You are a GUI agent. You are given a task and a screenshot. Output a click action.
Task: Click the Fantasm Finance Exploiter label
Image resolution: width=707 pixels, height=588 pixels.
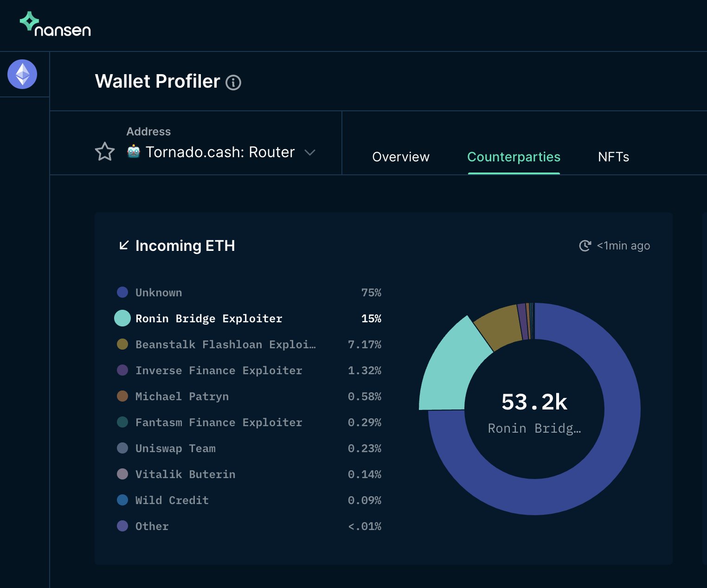[x=219, y=422]
